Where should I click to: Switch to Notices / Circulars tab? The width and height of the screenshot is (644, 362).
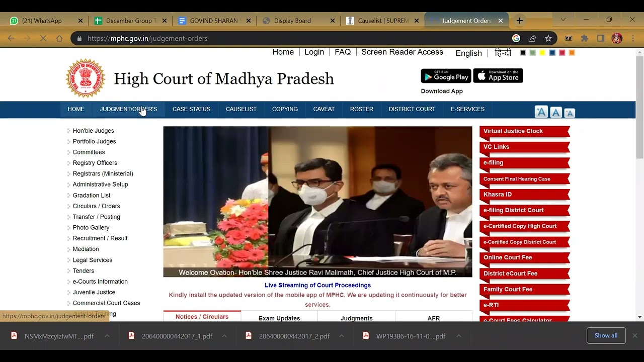pyautogui.click(x=202, y=317)
